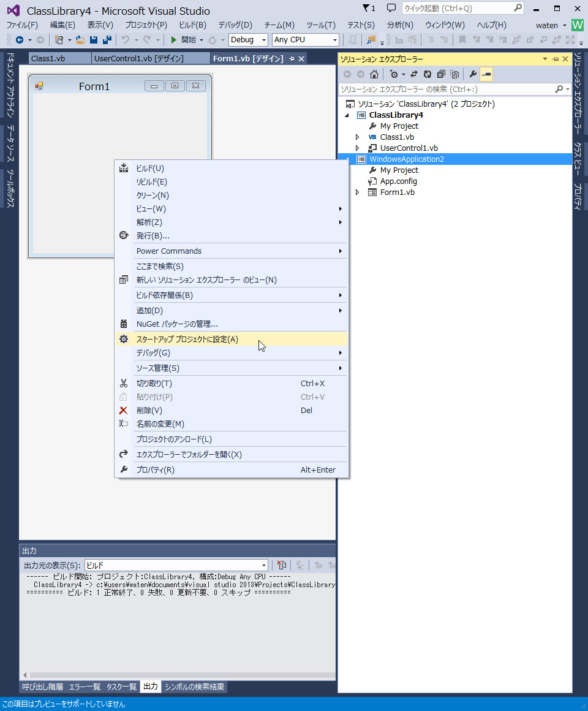The image size is (588, 711).
Task: Choose 削除(V) in context menu
Action: tap(232, 411)
